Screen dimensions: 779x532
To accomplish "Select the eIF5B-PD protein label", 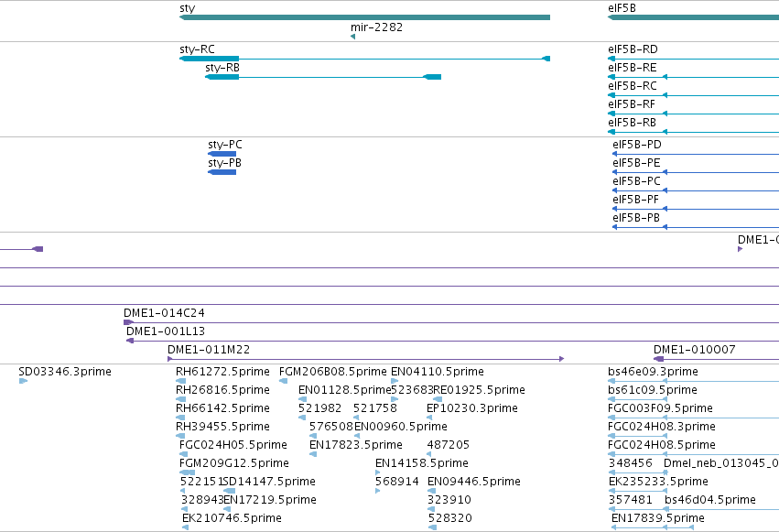I will click(x=637, y=145).
